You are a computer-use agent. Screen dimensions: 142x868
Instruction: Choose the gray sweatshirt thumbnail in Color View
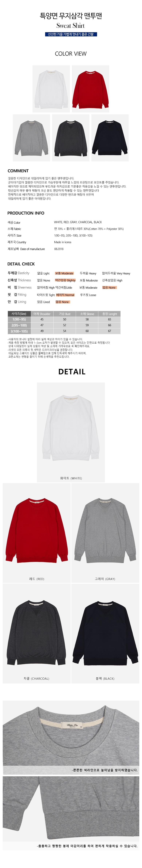(31, 138)
